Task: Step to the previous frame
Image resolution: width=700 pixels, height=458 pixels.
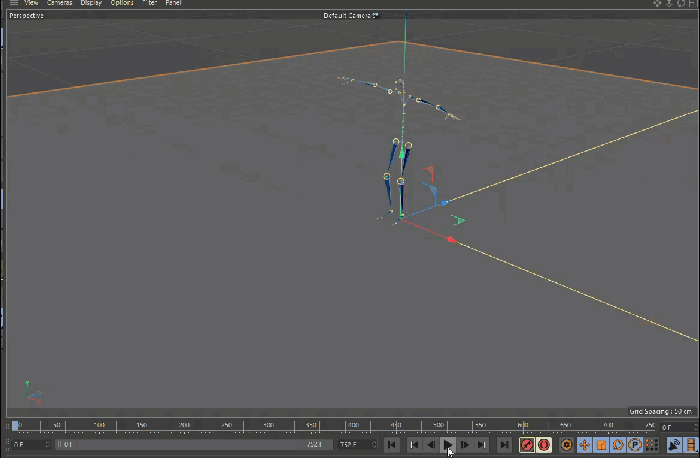Action: point(431,445)
